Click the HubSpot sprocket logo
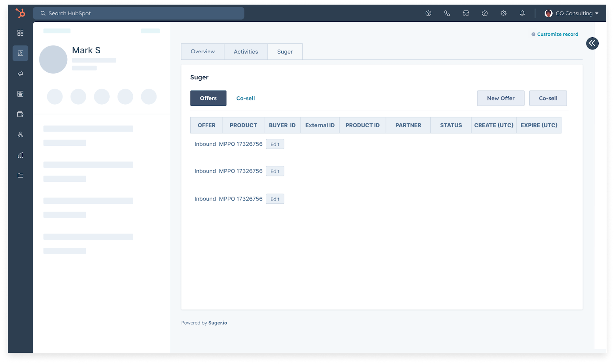 [x=20, y=13]
